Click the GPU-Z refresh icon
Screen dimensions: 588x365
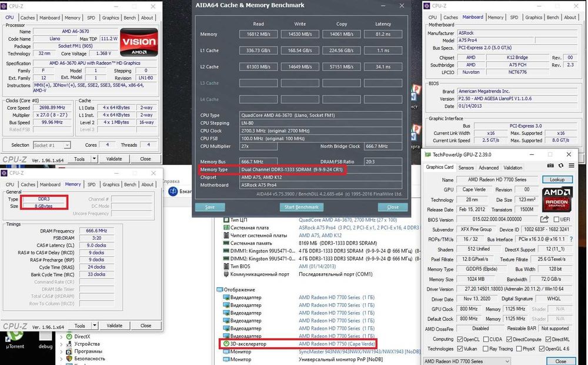pos(561,165)
